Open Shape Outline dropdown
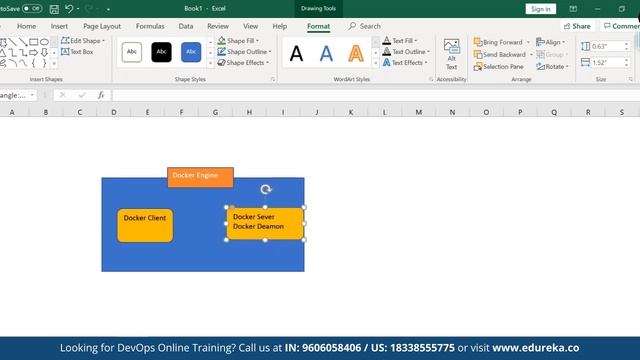The width and height of the screenshot is (640, 360). pos(244,52)
